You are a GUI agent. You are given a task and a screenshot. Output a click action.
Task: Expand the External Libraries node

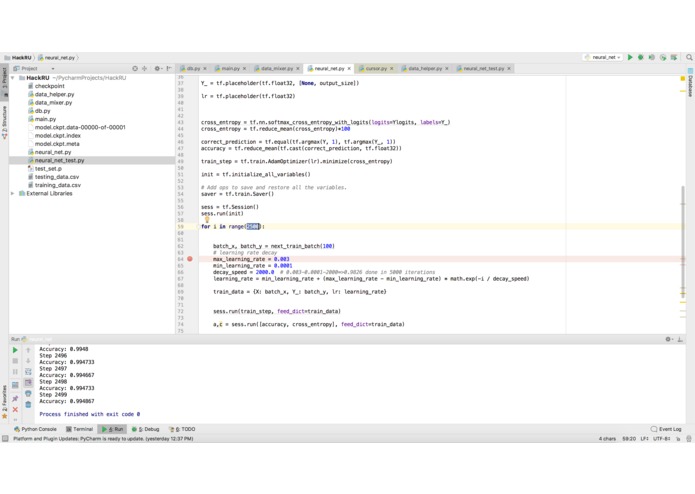[13, 194]
